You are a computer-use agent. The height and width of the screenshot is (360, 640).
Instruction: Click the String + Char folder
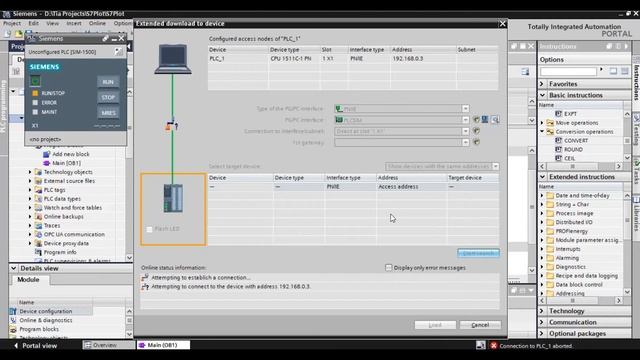click(572, 204)
